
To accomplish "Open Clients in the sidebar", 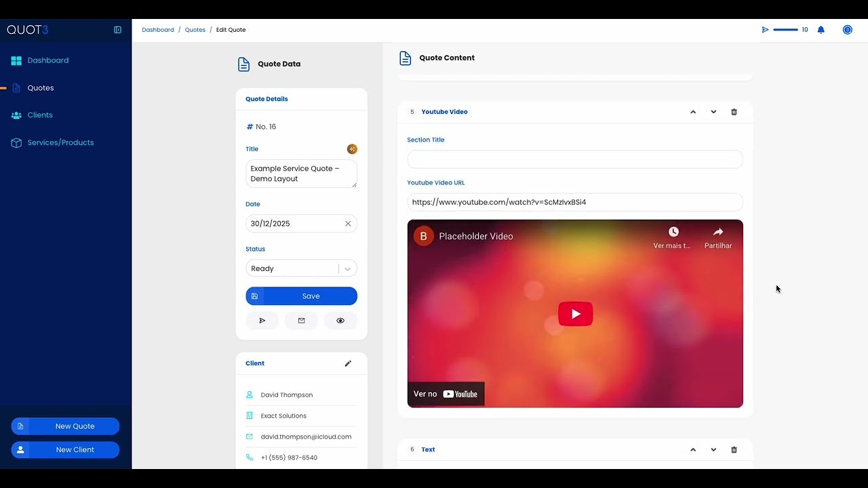I will point(40,115).
